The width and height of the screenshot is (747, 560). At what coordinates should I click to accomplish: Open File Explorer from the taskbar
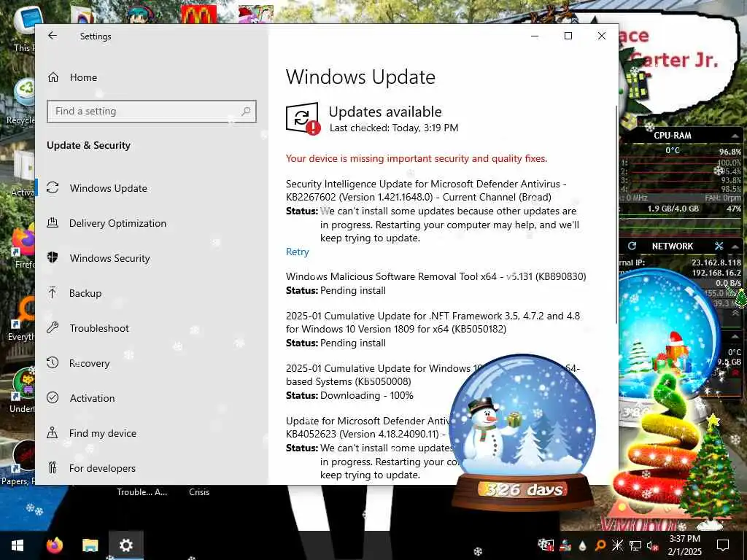point(90,545)
